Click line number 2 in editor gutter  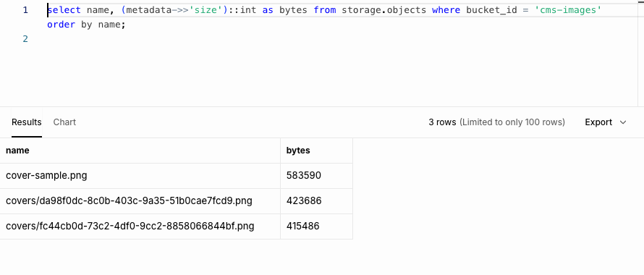tap(25, 39)
